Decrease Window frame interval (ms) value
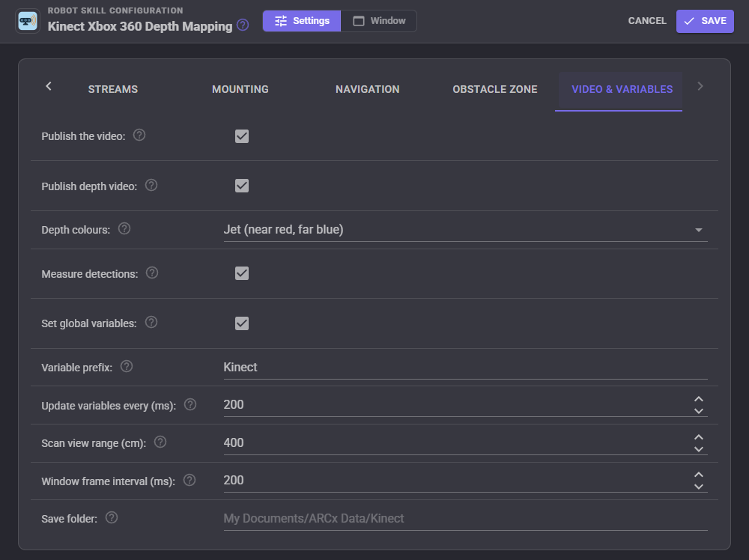This screenshot has height=560, width=749. (698, 487)
